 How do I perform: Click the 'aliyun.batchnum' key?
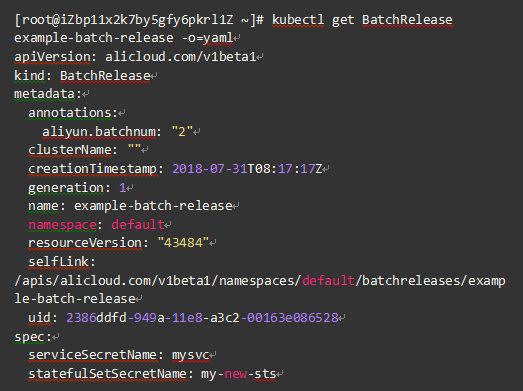[x=99, y=131]
